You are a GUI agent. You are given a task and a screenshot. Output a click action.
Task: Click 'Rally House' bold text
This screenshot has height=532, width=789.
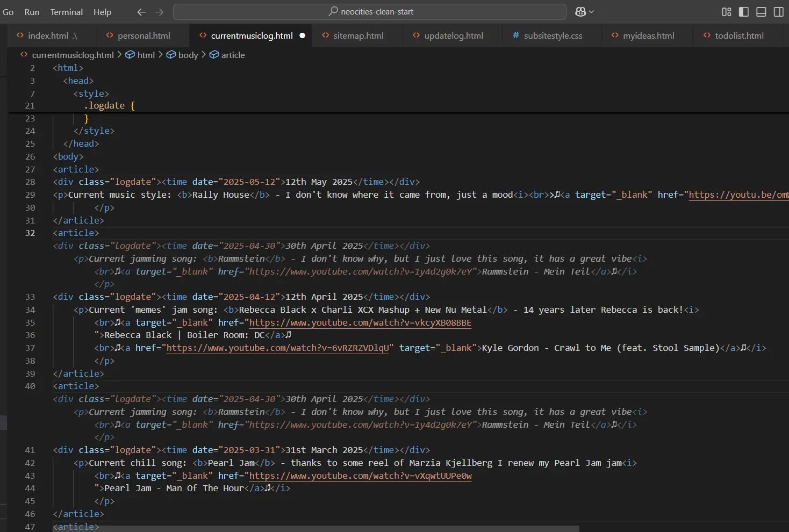tap(221, 195)
